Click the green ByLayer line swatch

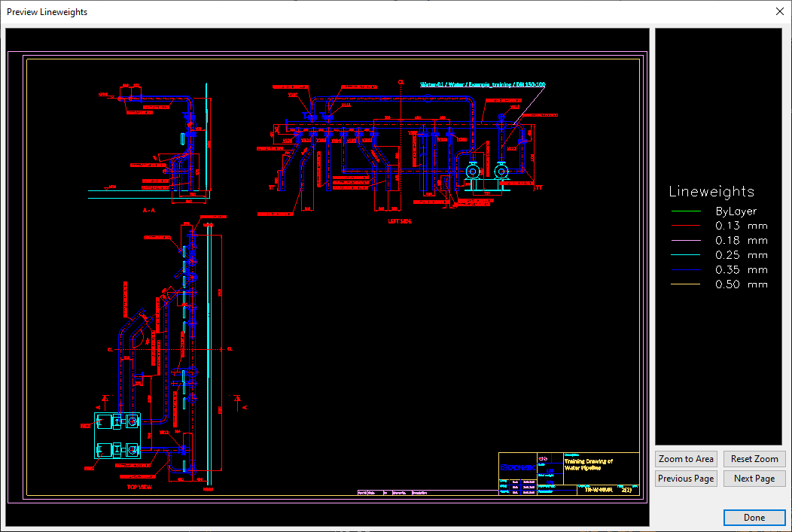[686, 212]
